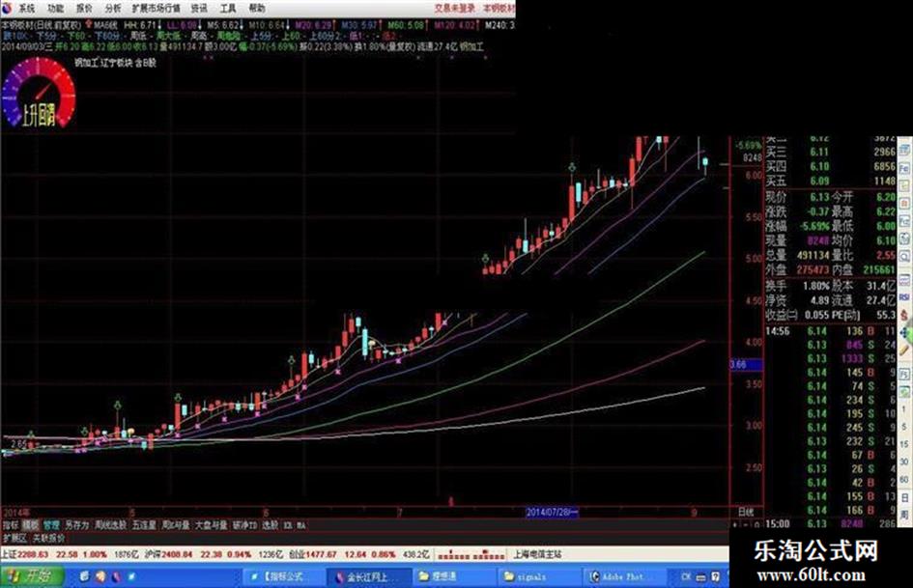The image size is (913, 588).
Task: Select the 另存为 tab below chart
Action: click(77, 525)
